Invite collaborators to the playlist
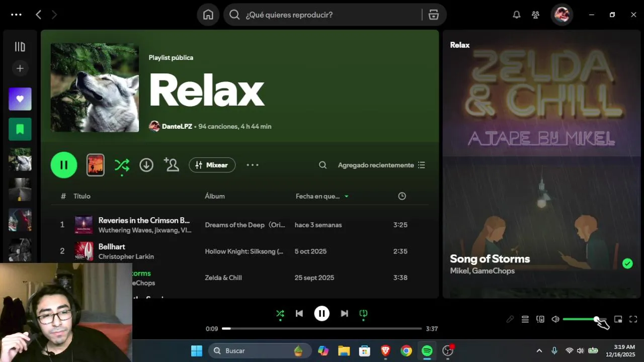The image size is (644, 362). [x=171, y=165]
